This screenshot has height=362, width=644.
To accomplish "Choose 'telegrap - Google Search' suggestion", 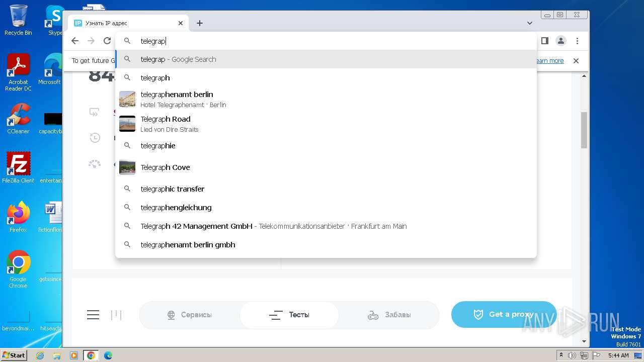I will coord(326,59).
